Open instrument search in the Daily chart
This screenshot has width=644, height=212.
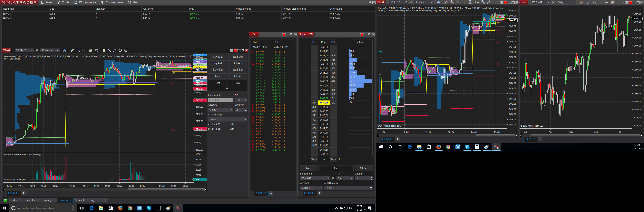click(x=553, y=2)
